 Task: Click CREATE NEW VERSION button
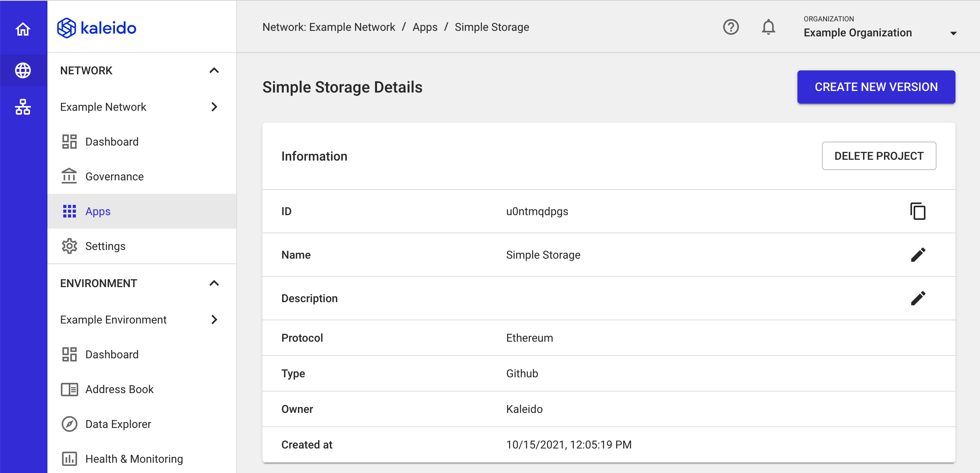[x=876, y=86]
